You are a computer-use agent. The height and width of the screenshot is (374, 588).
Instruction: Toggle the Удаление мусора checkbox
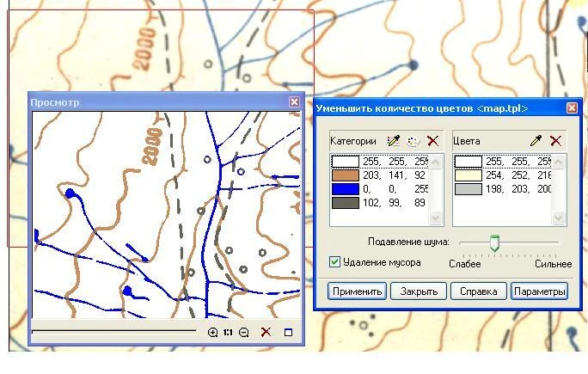[335, 262]
